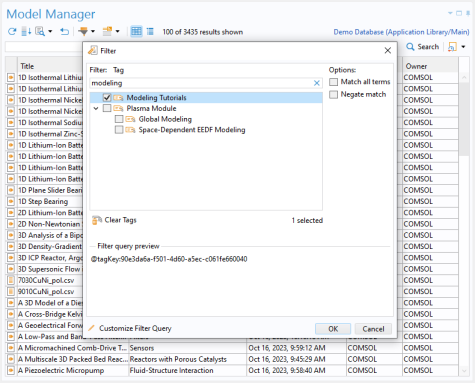
Task: Click the Search button
Action: pos(423,47)
